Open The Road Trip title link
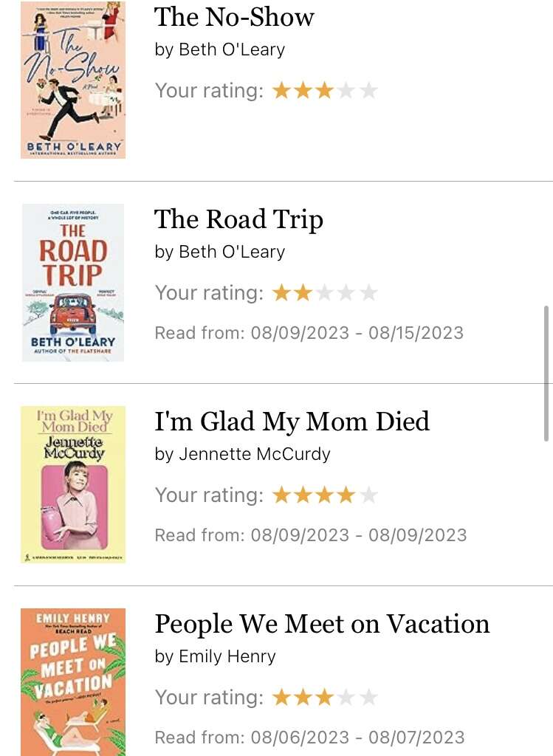This screenshot has width=553, height=756. tap(238, 219)
